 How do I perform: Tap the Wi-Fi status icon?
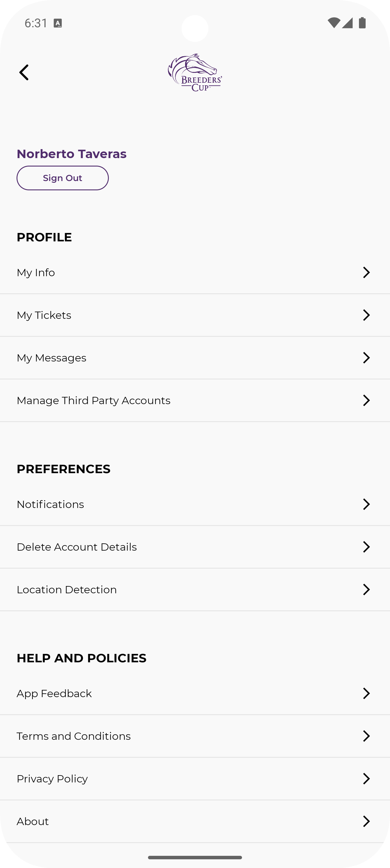(x=333, y=23)
